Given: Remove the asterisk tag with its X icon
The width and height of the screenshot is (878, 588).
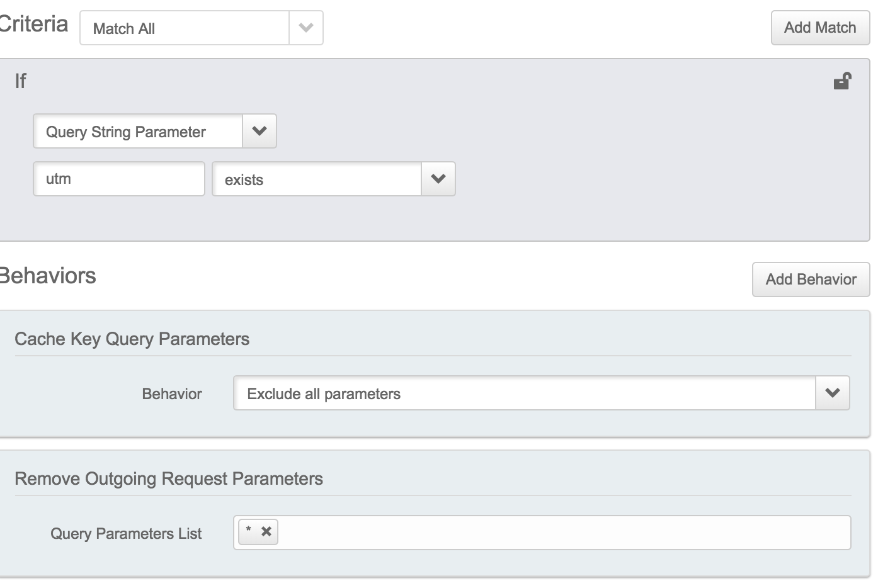Looking at the screenshot, I should click(266, 531).
